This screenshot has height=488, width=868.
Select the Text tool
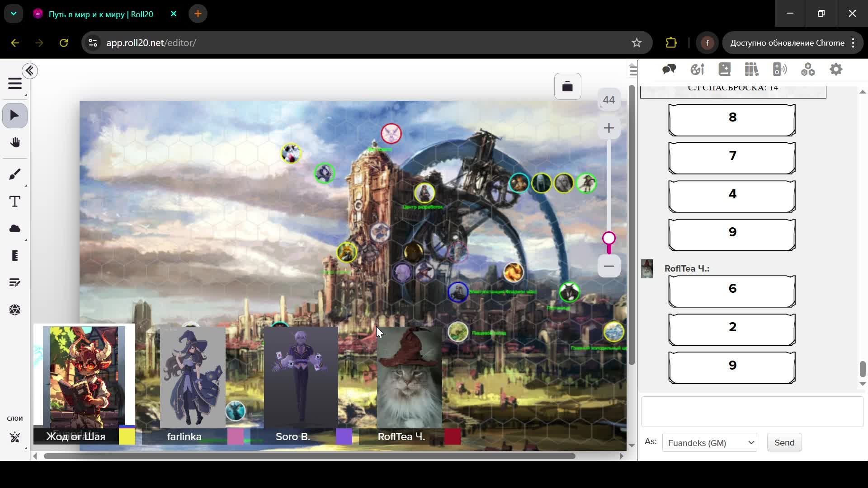14,202
